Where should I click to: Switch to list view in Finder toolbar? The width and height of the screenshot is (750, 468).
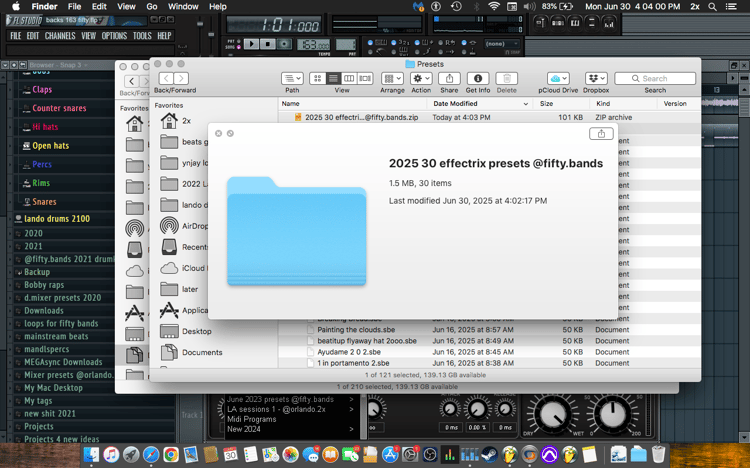tap(333, 78)
